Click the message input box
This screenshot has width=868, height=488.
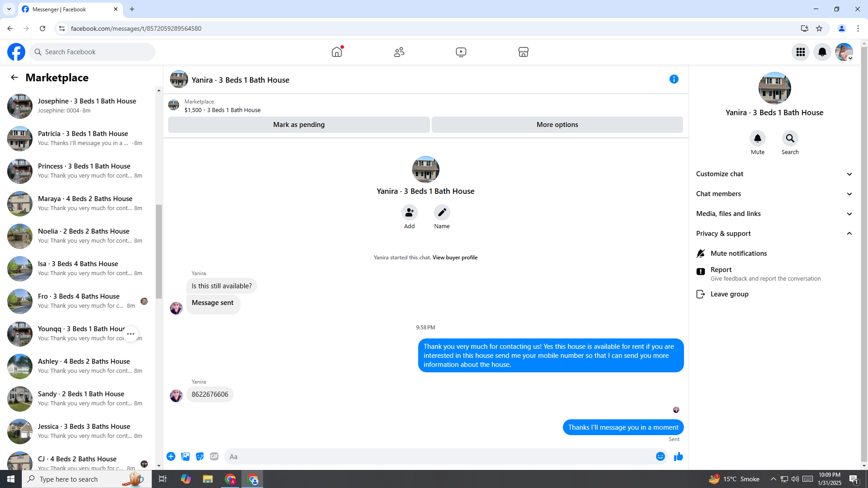[x=439, y=456]
